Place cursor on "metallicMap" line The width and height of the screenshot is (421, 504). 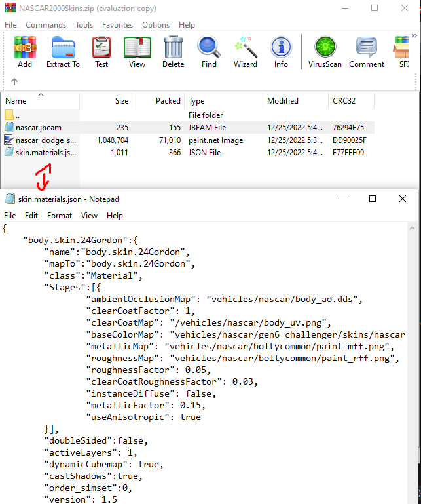pyautogui.click(x=240, y=347)
